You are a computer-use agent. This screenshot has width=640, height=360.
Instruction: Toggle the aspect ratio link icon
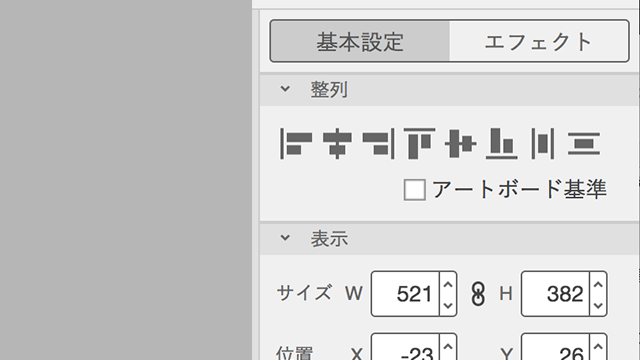[478, 294]
